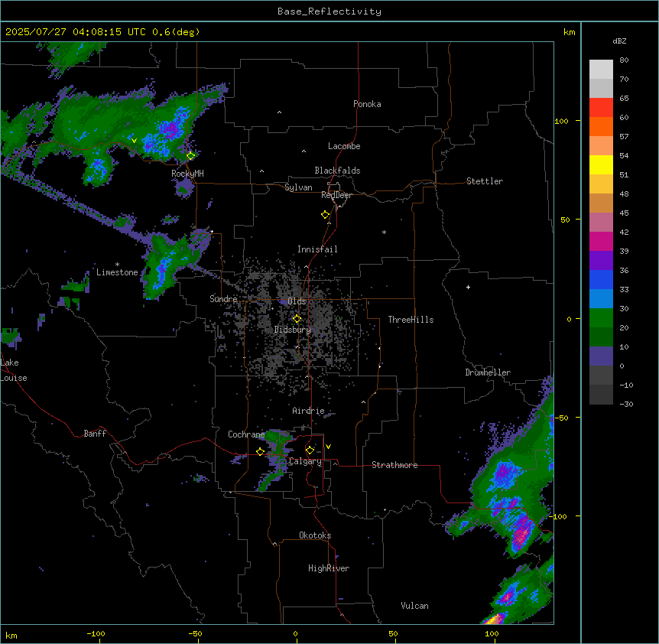Click the Lacombe city label
Screen dimensions: 659x644
point(344,146)
